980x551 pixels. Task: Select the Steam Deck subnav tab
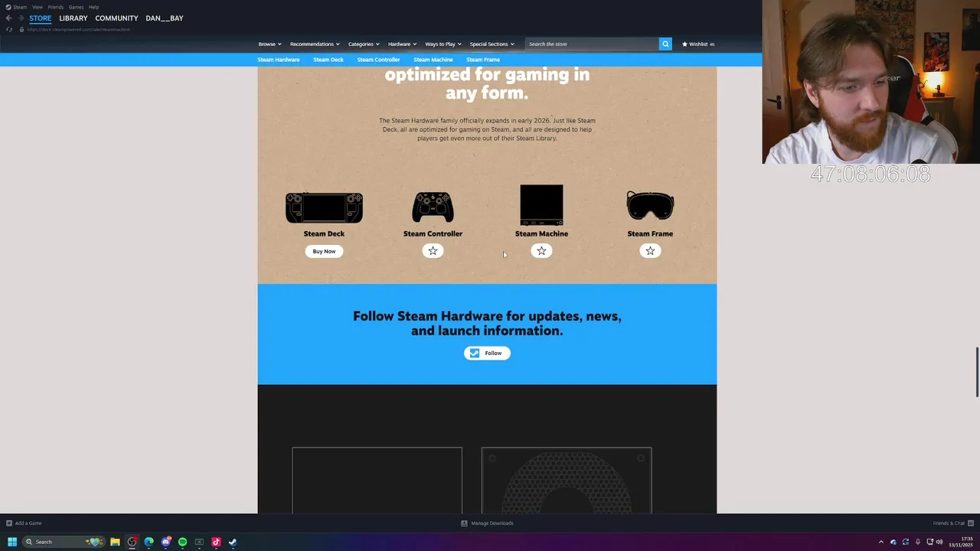(328, 60)
